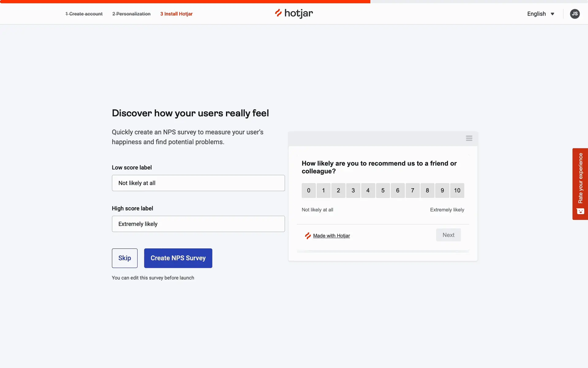Open the Made with Hotjar link
The image size is (588, 368).
coord(331,236)
